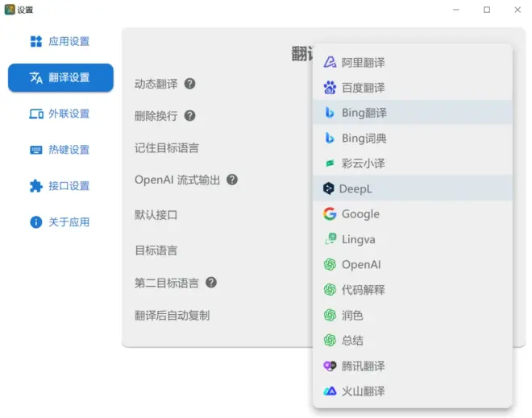This screenshot has width=532, height=418.
Task: Click the Baidu paw icon
Action: pos(329,88)
